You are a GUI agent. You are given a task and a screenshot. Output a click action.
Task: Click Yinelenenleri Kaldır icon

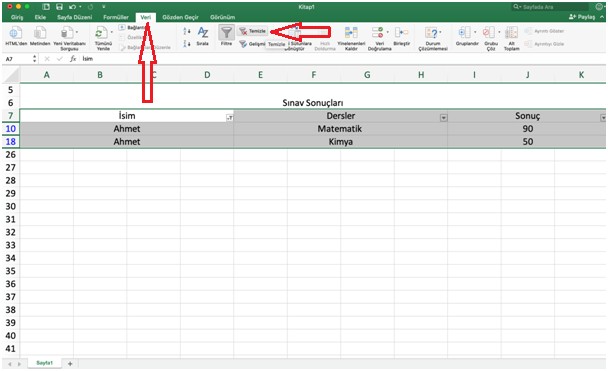351,33
